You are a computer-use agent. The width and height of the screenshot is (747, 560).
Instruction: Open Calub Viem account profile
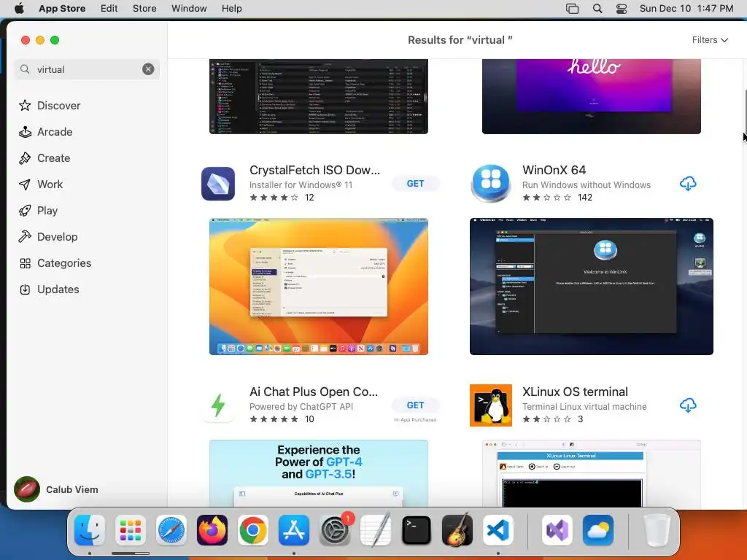56,489
